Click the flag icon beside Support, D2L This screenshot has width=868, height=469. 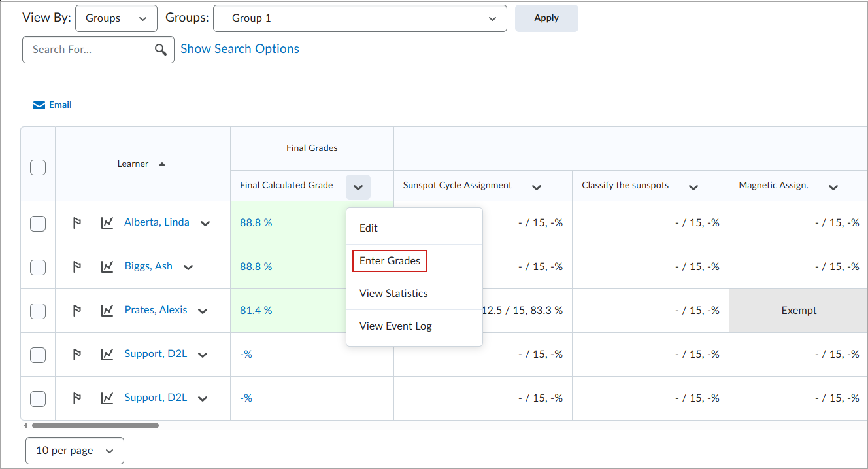point(77,354)
